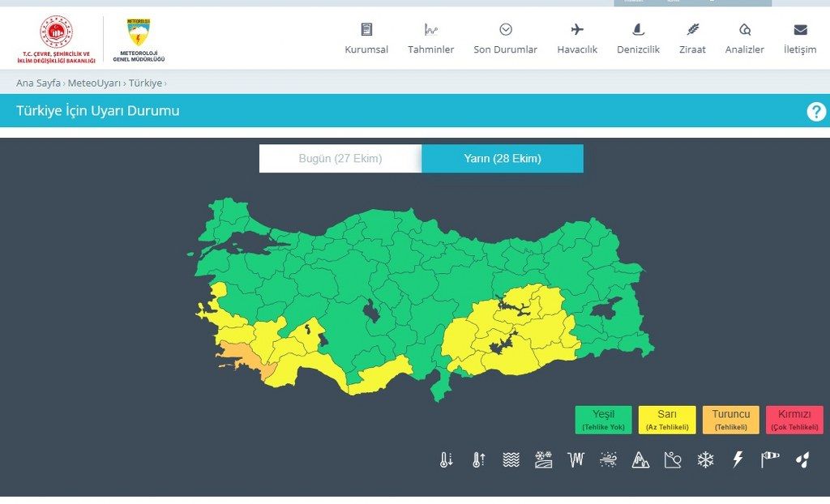The width and height of the screenshot is (830, 504).
Task: Select the lightning thunderstorm warning icon
Action: [738, 459]
